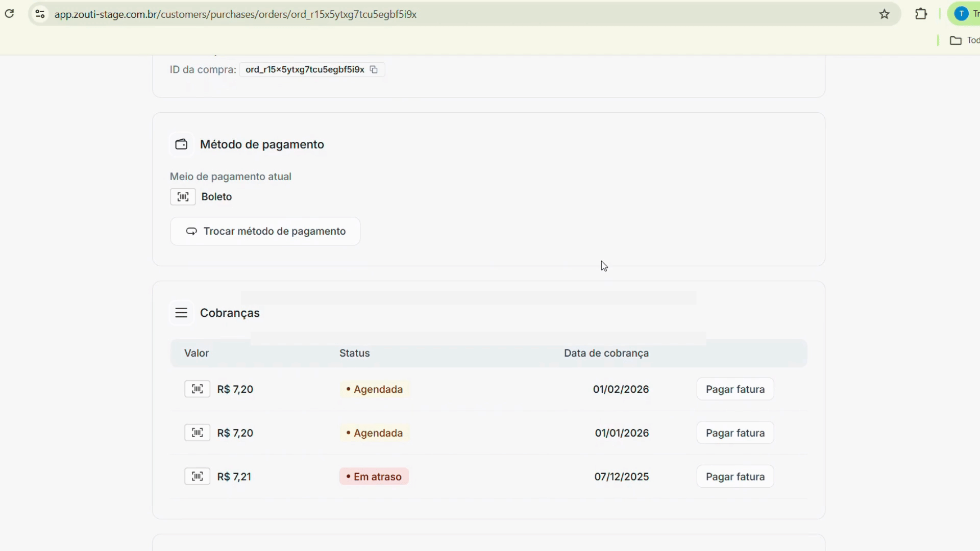Click barcode icon of 01/02/2026 charge

click(197, 389)
